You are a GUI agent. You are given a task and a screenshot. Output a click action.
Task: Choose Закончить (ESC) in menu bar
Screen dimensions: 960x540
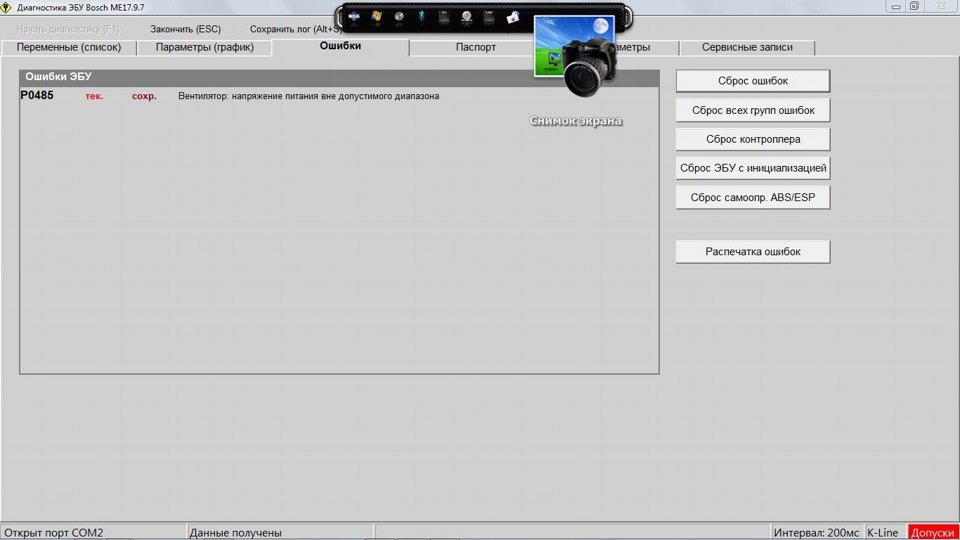click(x=185, y=29)
